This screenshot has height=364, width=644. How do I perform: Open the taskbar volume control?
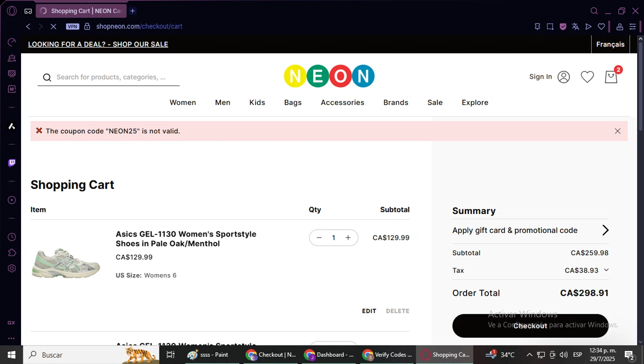point(564,355)
